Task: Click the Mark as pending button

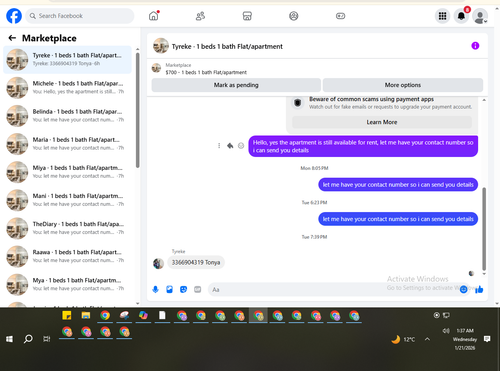Action: [236, 85]
